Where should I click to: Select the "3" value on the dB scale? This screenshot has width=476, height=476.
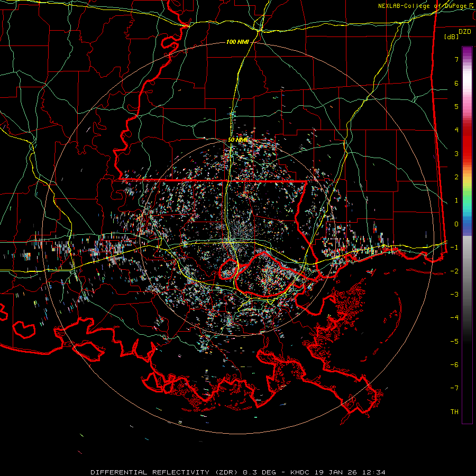click(x=456, y=153)
